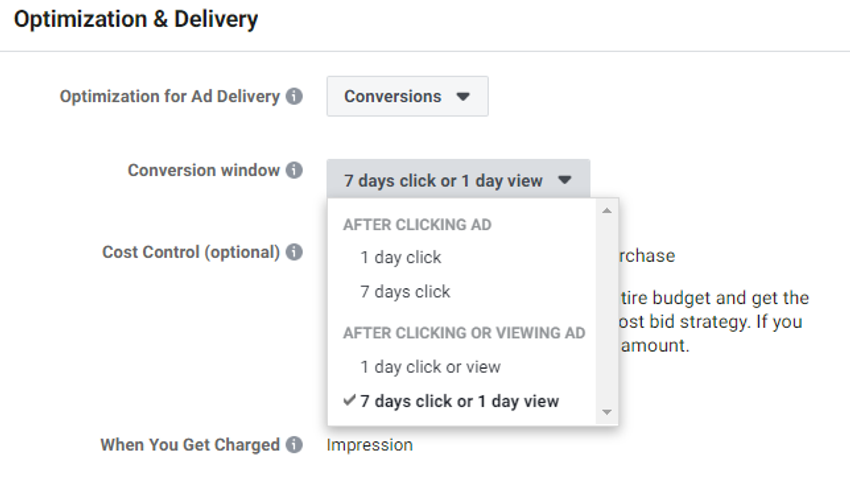850x479 pixels.
Task: Click the dropdown list's scroll down arrow
Action: click(605, 412)
